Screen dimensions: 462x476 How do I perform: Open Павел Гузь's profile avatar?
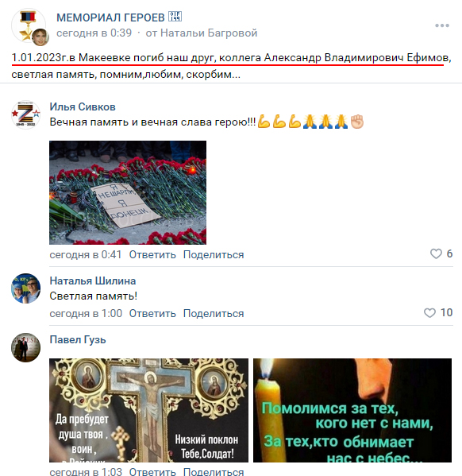[x=25, y=347]
